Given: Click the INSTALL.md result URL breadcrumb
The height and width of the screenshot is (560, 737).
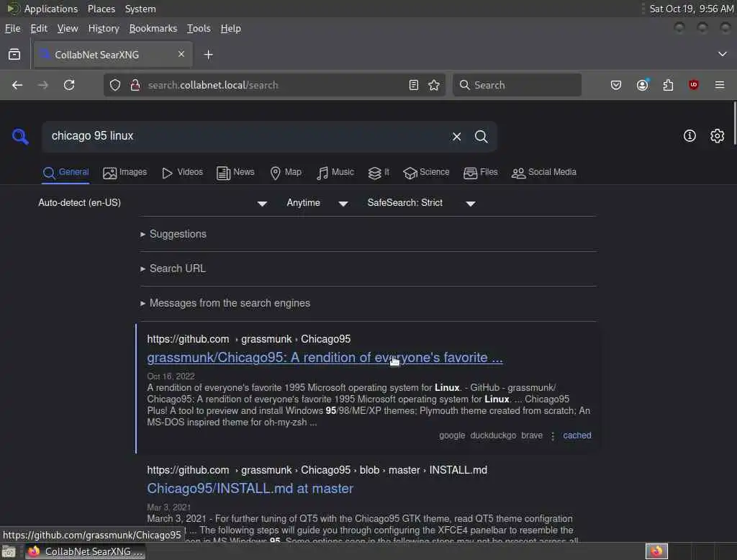Looking at the screenshot, I should click(317, 470).
